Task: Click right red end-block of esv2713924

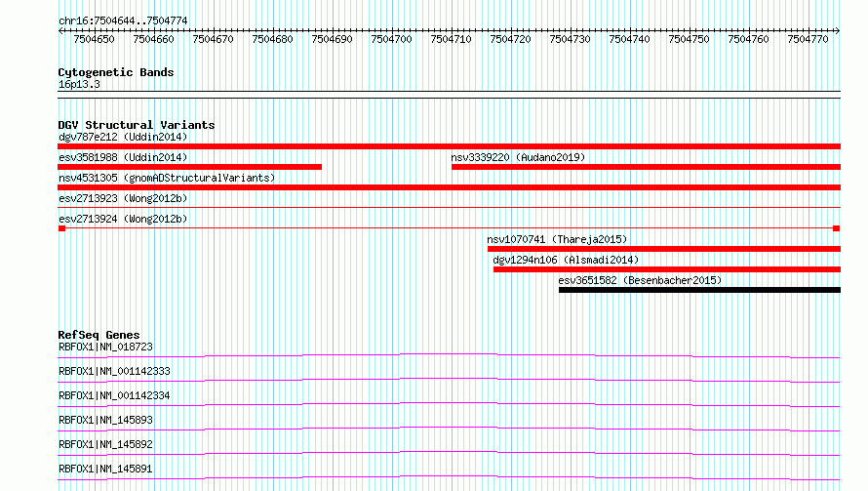Action: click(x=837, y=228)
